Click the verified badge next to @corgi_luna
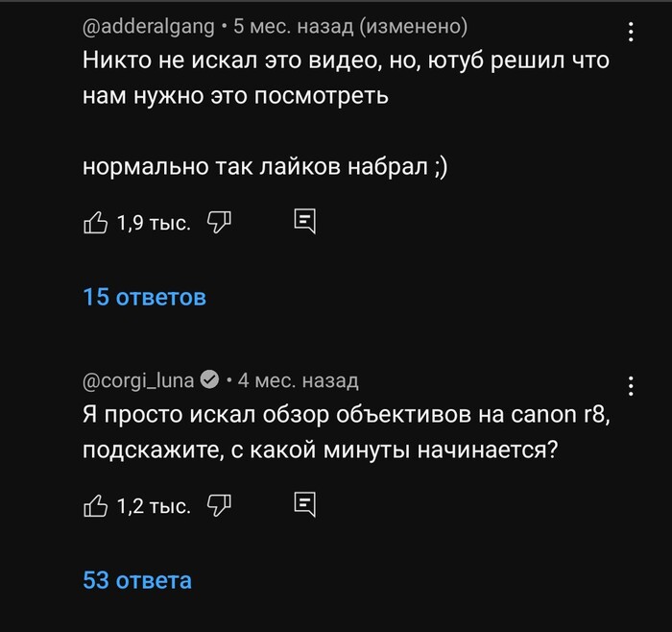Image resolution: width=672 pixels, height=632 pixels. [x=210, y=381]
